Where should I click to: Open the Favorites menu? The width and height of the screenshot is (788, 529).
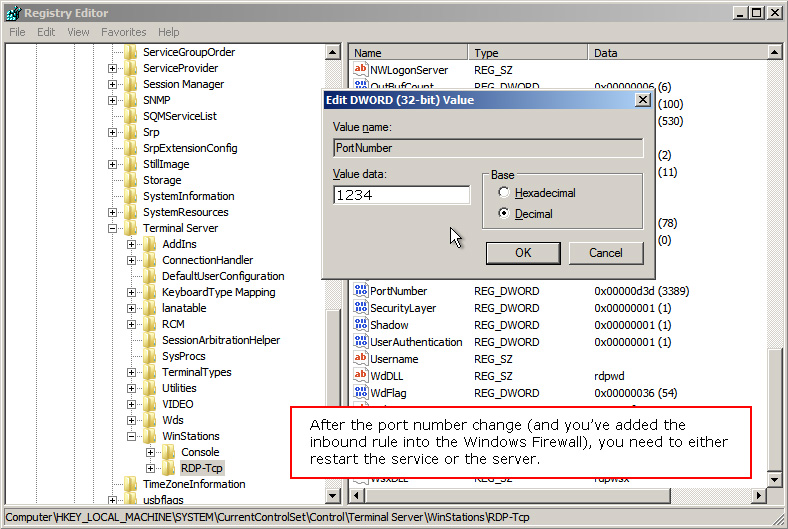click(124, 32)
